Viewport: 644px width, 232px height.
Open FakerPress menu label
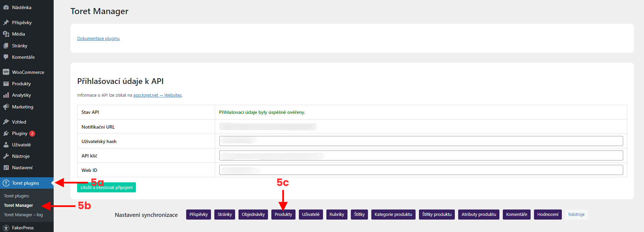[x=23, y=228]
